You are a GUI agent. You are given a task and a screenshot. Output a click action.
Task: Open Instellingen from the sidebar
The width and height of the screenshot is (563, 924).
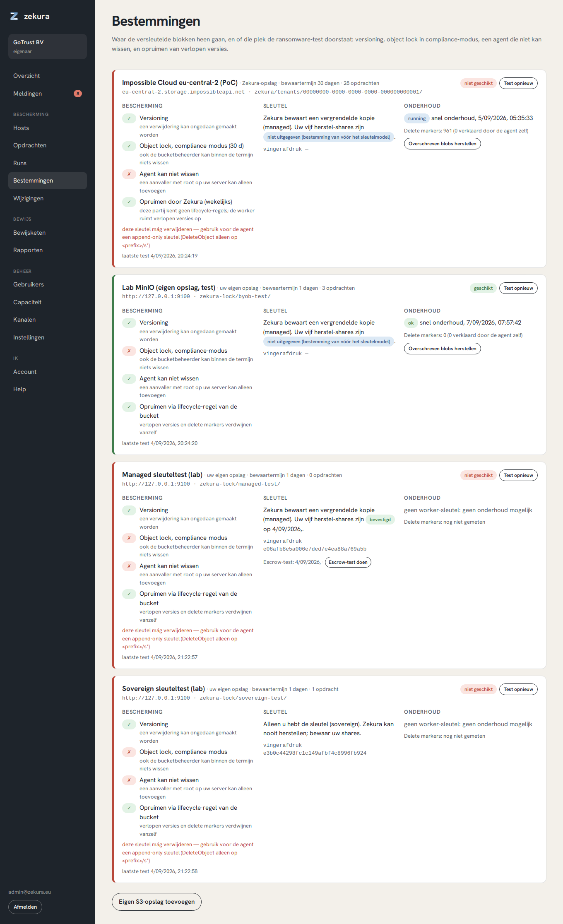pos(48,337)
